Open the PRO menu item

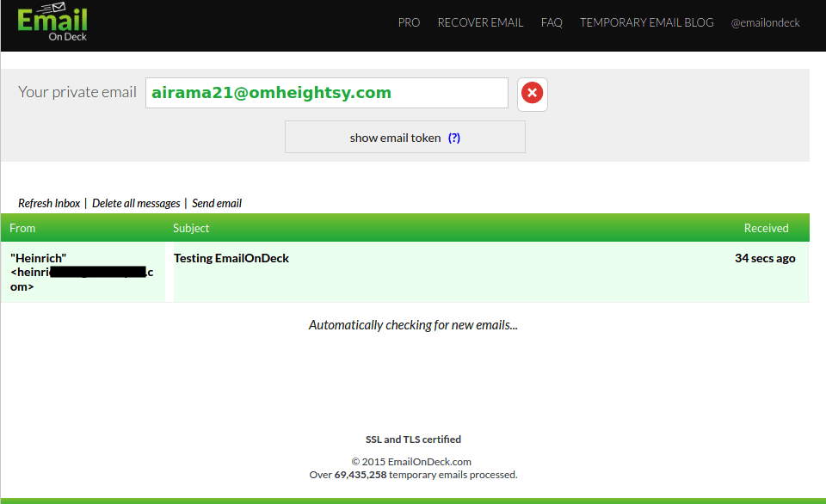(x=409, y=22)
